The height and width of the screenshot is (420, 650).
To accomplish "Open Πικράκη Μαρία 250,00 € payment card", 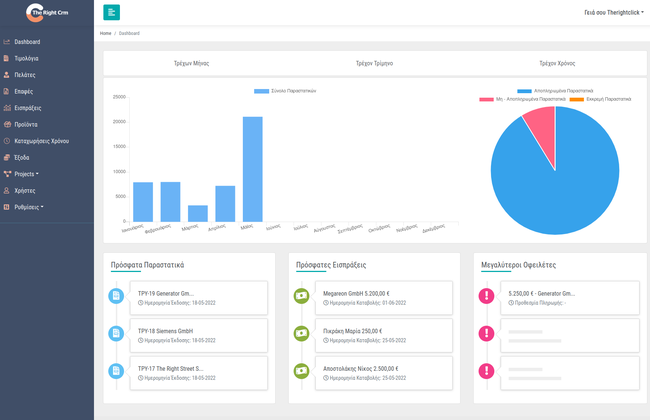I will pos(384,335).
